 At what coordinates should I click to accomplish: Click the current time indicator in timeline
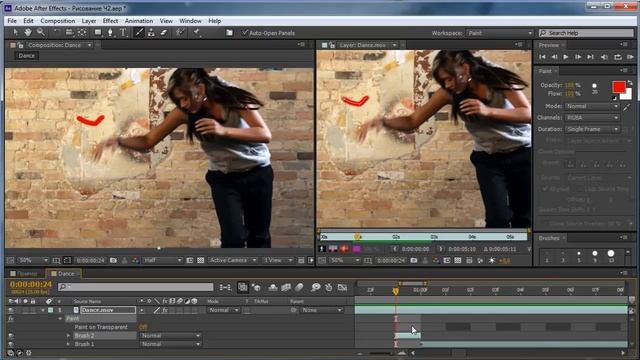tap(396, 291)
